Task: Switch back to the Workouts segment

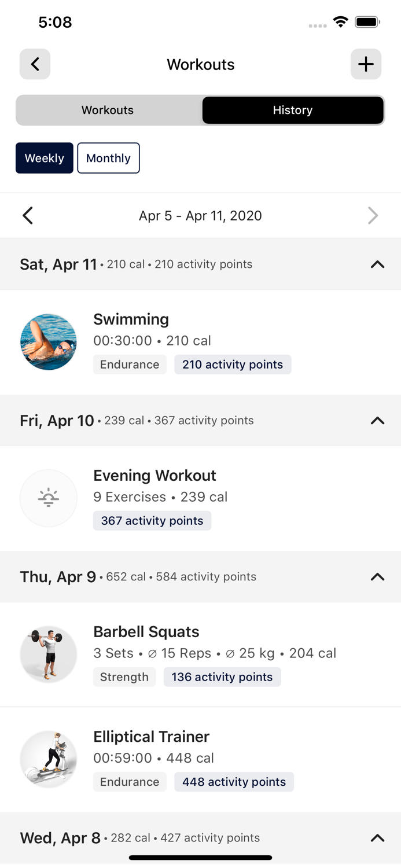Action: [107, 110]
